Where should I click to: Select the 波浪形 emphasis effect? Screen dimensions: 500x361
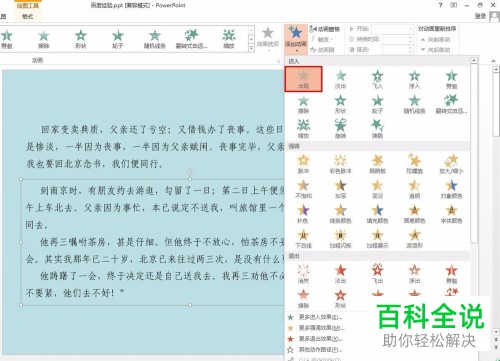(414, 238)
